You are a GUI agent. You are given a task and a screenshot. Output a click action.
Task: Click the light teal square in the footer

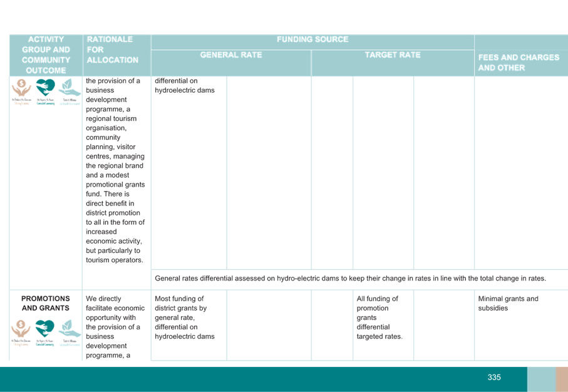(x=540, y=379)
